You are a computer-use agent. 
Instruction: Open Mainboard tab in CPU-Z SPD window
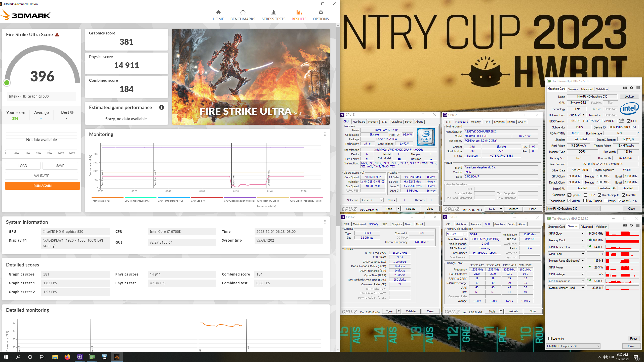[x=462, y=224]
